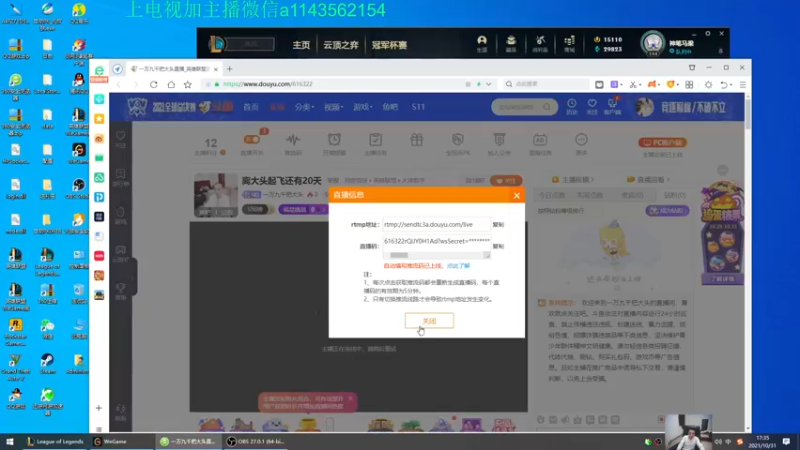
Task: Open the browser scissors screenshot tool
Action: (633, 85)
